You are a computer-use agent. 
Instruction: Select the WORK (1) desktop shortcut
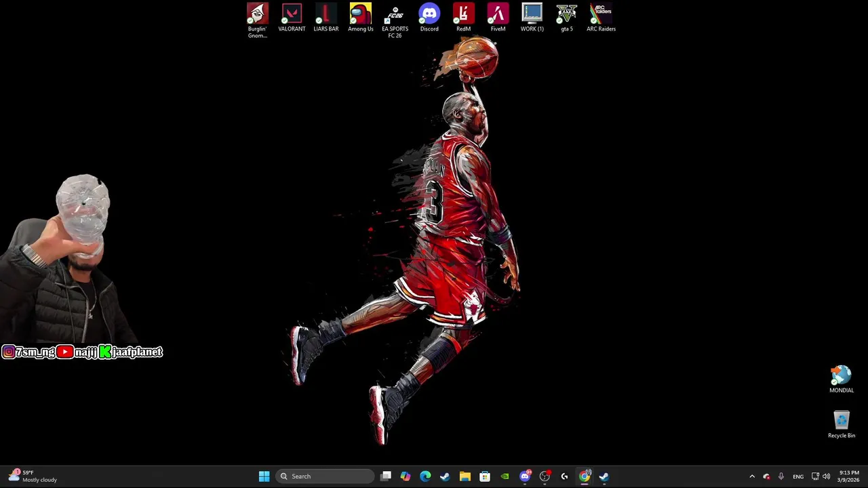tap(532, 18)
